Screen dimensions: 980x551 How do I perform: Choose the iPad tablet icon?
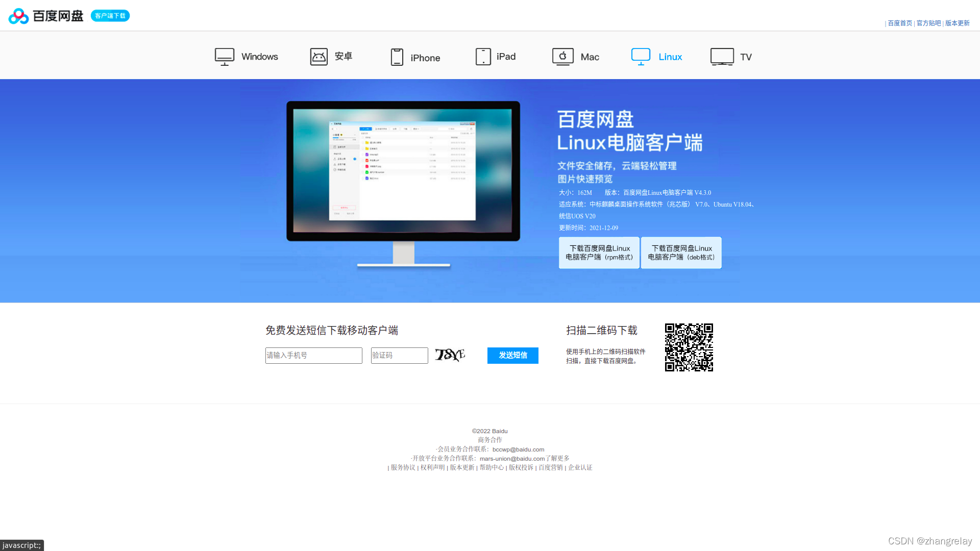coord(483,57)
